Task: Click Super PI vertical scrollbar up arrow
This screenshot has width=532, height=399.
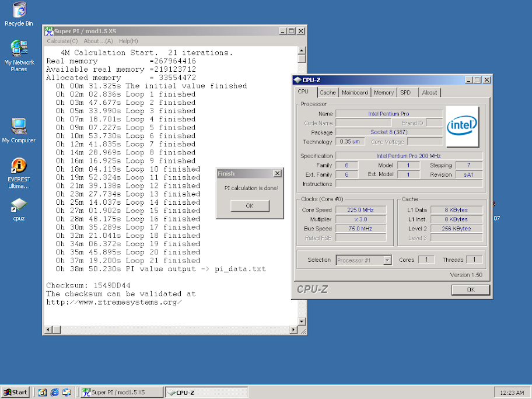Action: pos(302,51)
